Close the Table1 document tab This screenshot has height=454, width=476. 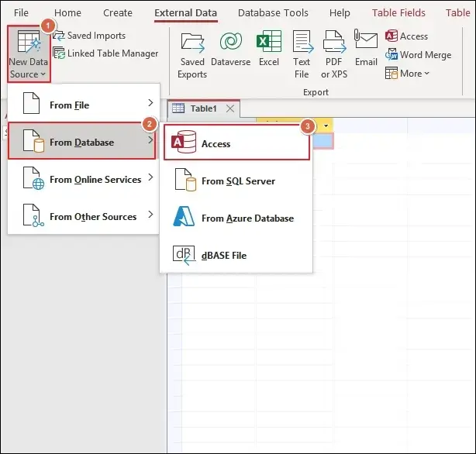click(x=229, y=108)
